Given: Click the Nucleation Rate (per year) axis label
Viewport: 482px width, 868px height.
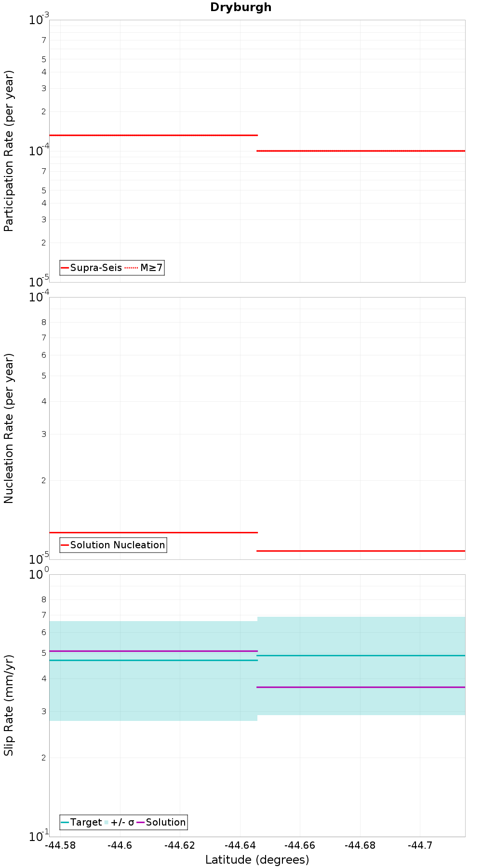Looking at the screenshot, I should click(x=9, y=429).
